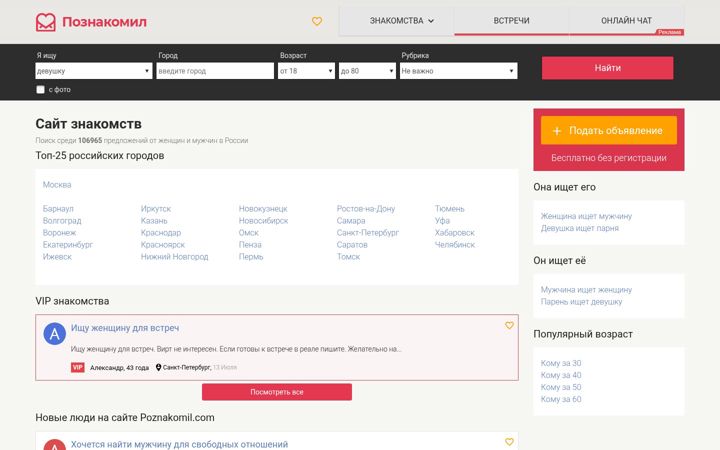Switch to the Встречи tab
The width and height of the screenshot is (720, 450).
(512, 21)
